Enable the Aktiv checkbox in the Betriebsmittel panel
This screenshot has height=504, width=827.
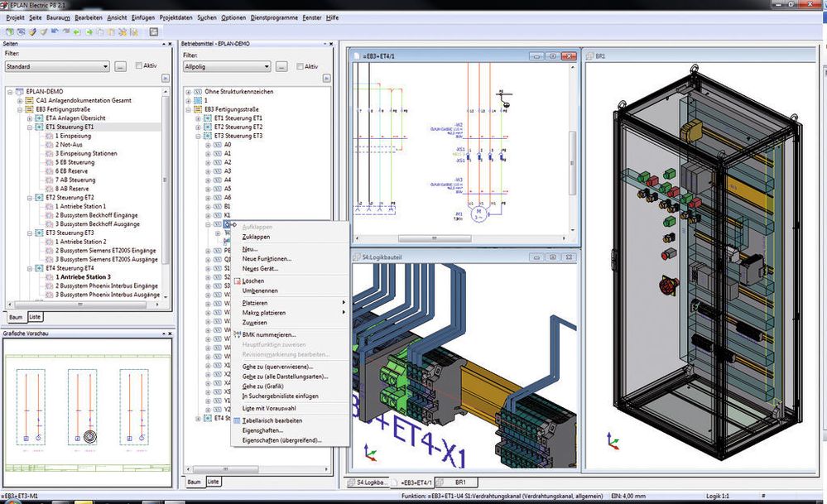pyautogui.click(x=299, y=66)
